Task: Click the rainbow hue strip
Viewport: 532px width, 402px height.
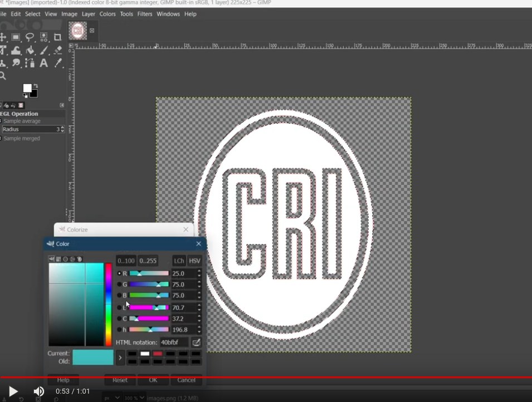Action: click(x=109, y=304)
